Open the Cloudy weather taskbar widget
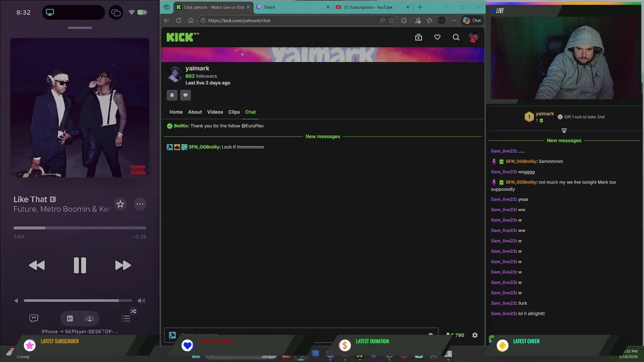644x362 pixels. click(x=18, y=354)
